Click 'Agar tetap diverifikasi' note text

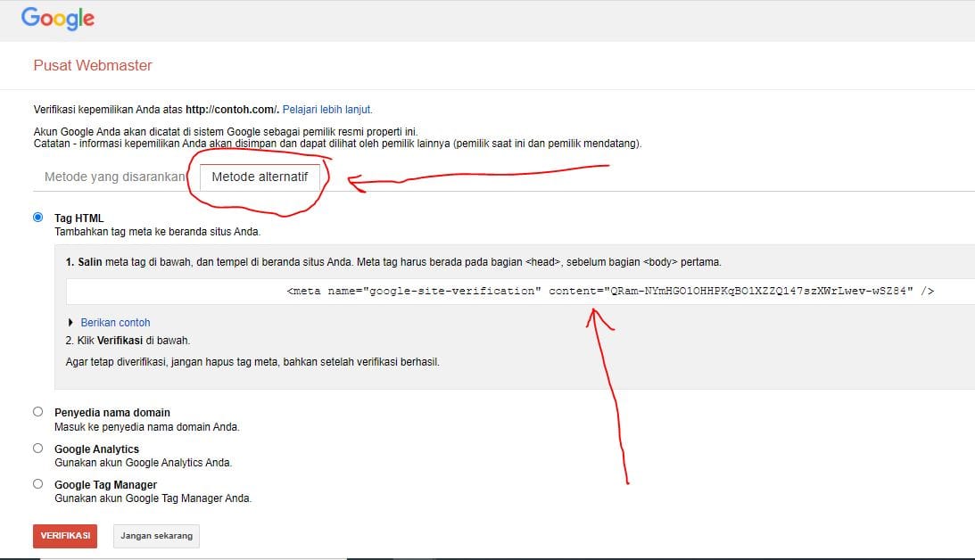(x=252, y=362)
